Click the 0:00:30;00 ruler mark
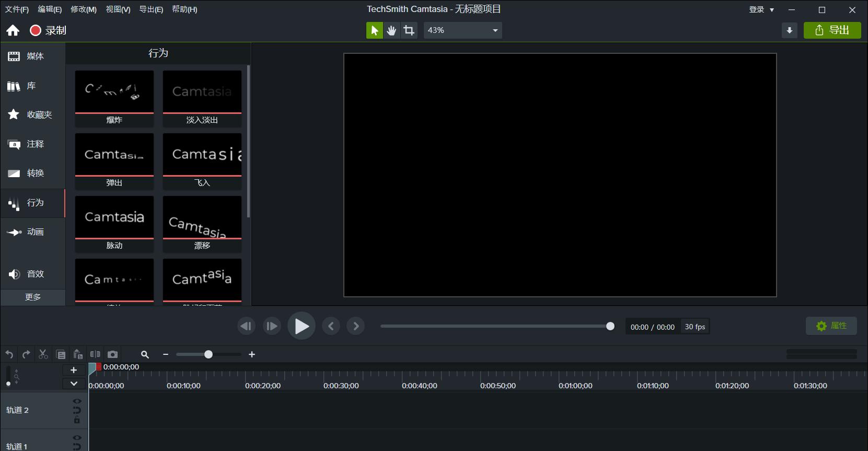 point(341,386)
